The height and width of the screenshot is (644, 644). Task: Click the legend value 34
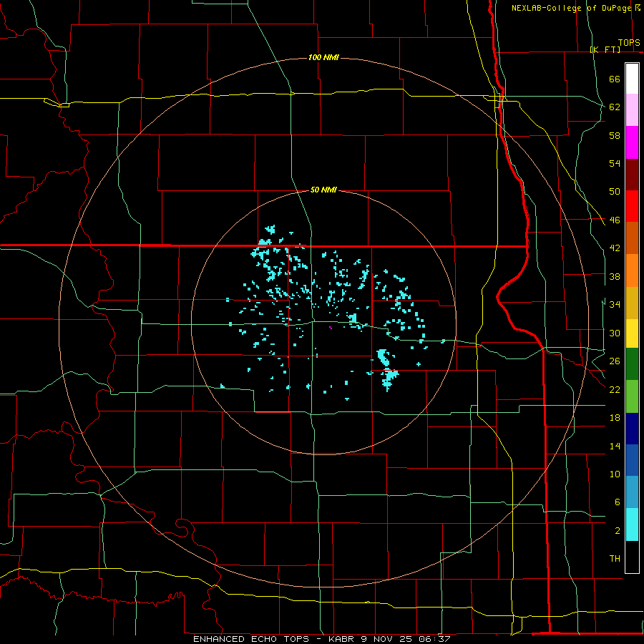[615, 305]
